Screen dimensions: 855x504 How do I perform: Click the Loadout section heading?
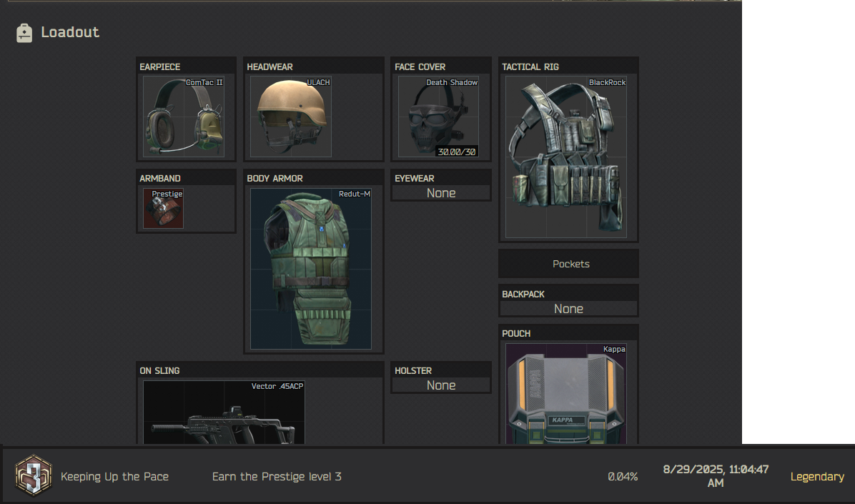[70, 32]
